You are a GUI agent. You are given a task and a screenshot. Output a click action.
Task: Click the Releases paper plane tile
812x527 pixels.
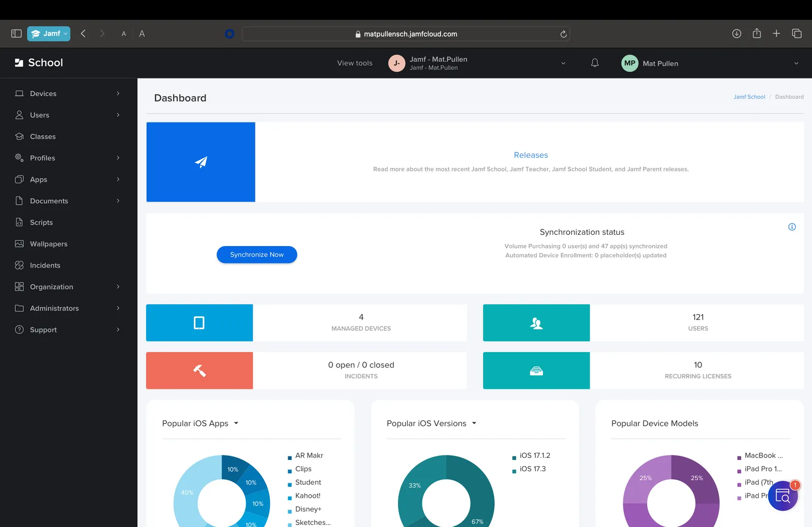[201, 162]
